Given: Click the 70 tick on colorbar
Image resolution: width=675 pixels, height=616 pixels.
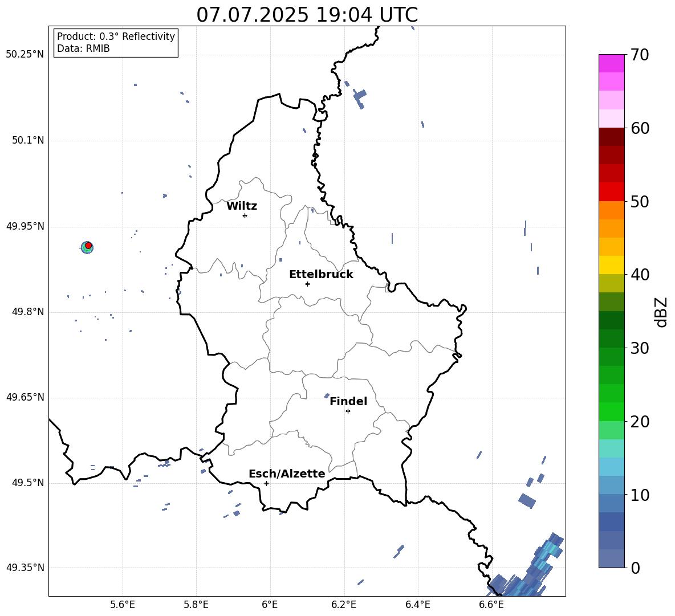Looking at the screenshot, I should tap(640, 55).
